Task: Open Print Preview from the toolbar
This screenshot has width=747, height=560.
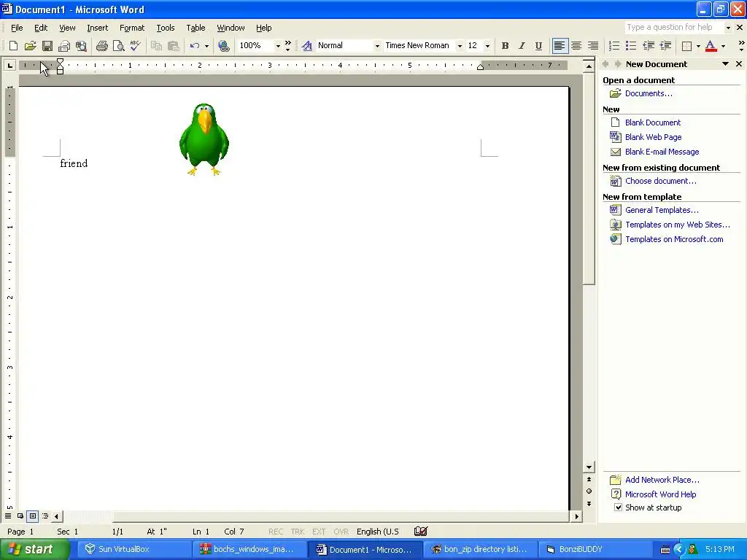Action: tap(119, 46)
